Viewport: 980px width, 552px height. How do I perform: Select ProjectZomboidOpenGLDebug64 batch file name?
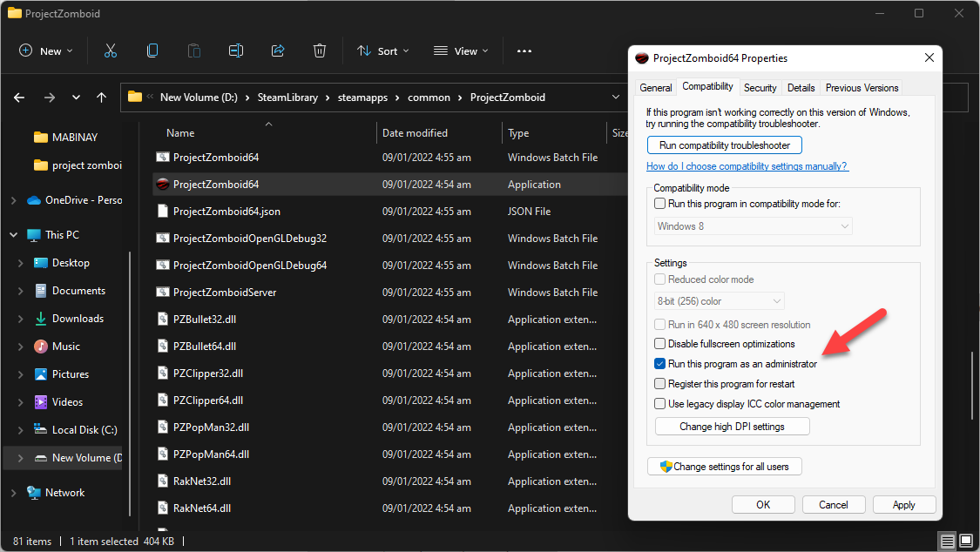coord(250,266)
